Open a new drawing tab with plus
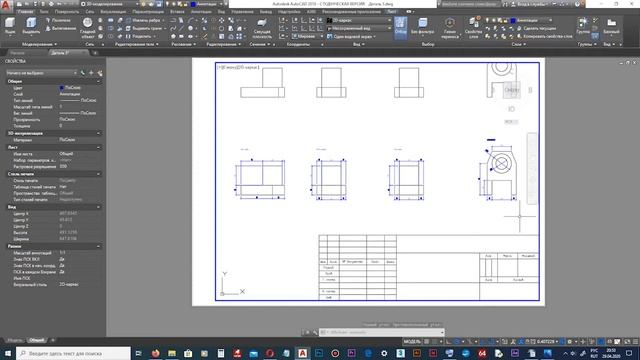This screenshot has width=640, height=360. point(95,53)
